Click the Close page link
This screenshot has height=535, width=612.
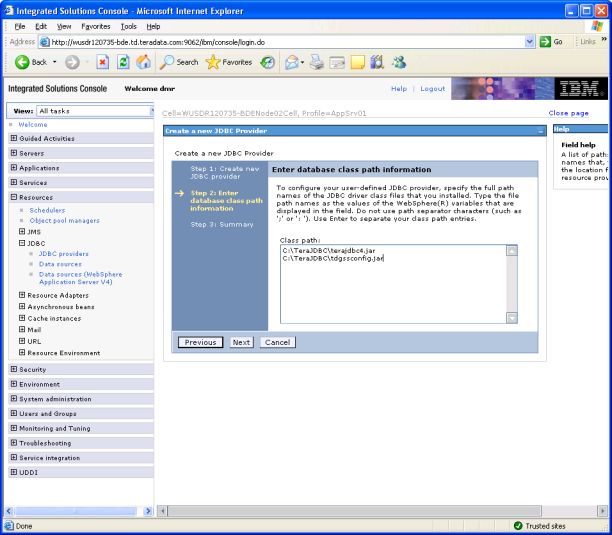coord(568,113)
